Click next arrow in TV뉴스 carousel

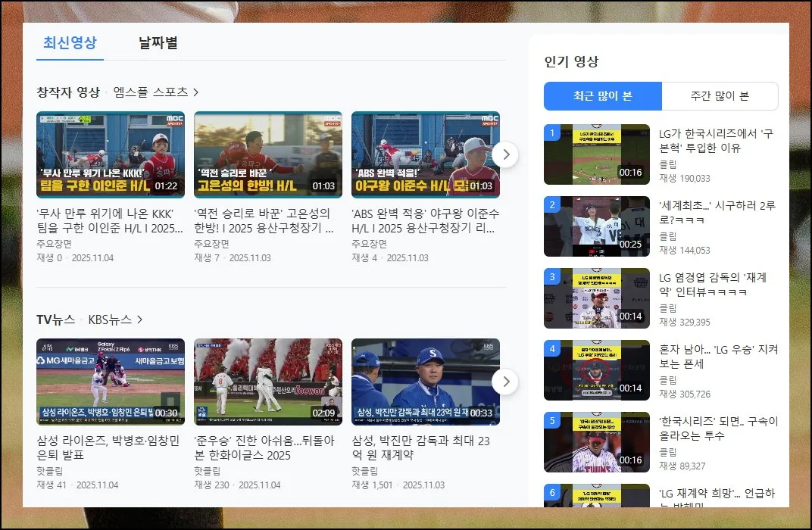point(505,382)
